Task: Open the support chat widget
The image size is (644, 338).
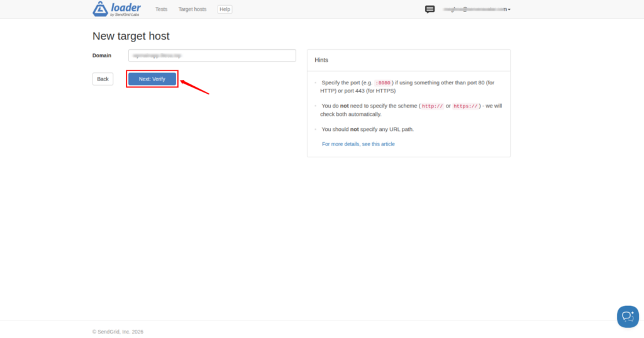Action: 628,316
